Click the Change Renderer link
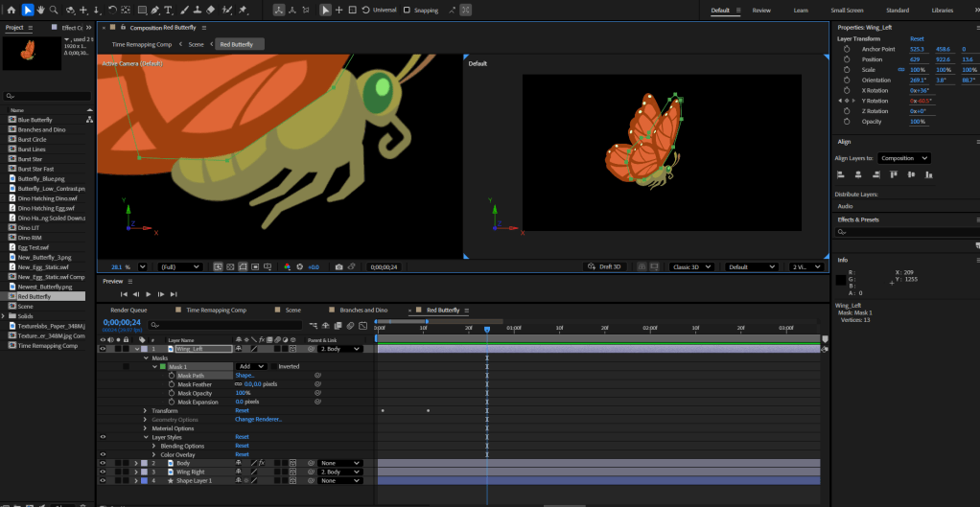 (x=258, y=419)
